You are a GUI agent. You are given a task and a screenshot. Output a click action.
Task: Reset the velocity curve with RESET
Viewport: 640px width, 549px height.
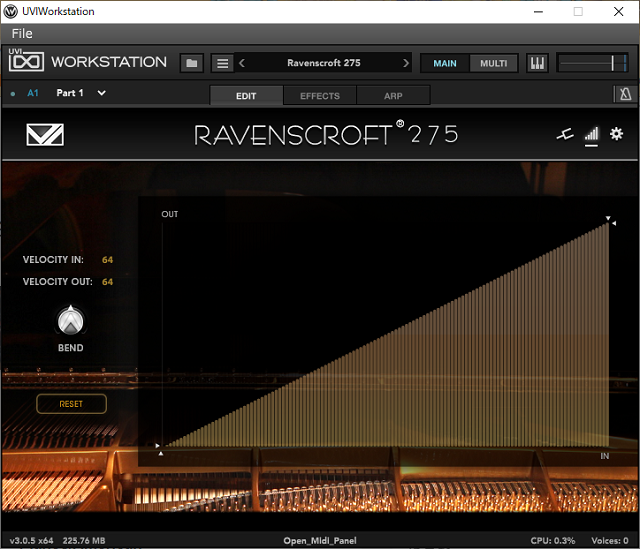pos(71,404)
